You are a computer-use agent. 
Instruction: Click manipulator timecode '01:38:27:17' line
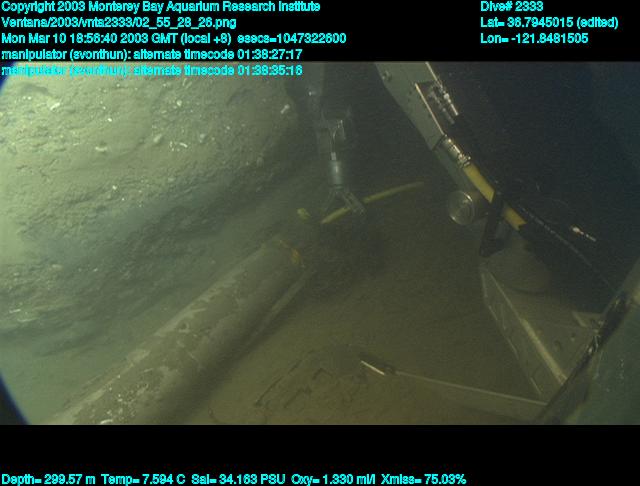[152, 55]
